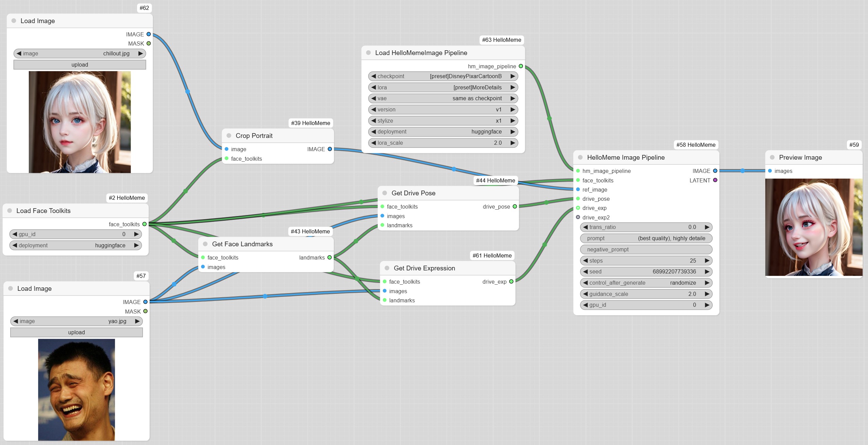Click the #2 HelloMeme node badge
The width and height of the screenshot is (868, 445).
point(127,198)
